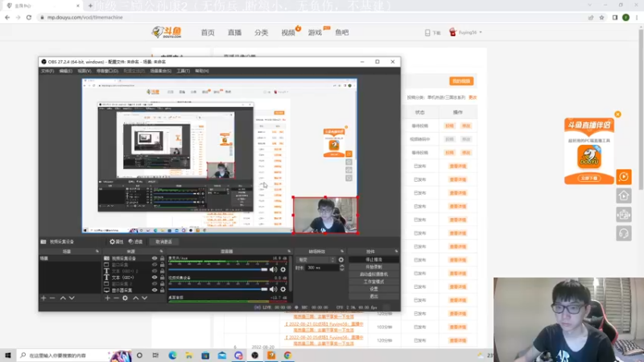Click the 首页 link on Douyu
644x362 pixels.
pyautogui.click(x=208, y=32)
